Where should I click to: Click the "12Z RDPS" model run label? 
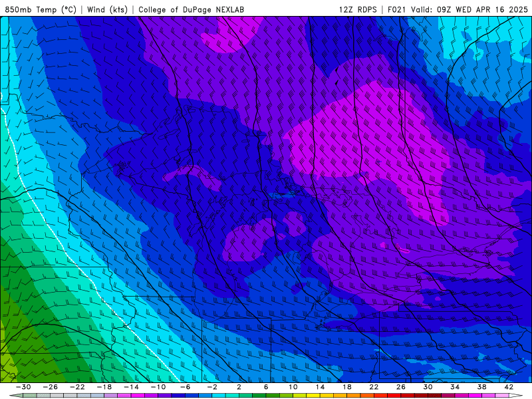click(x=358, y=9)
